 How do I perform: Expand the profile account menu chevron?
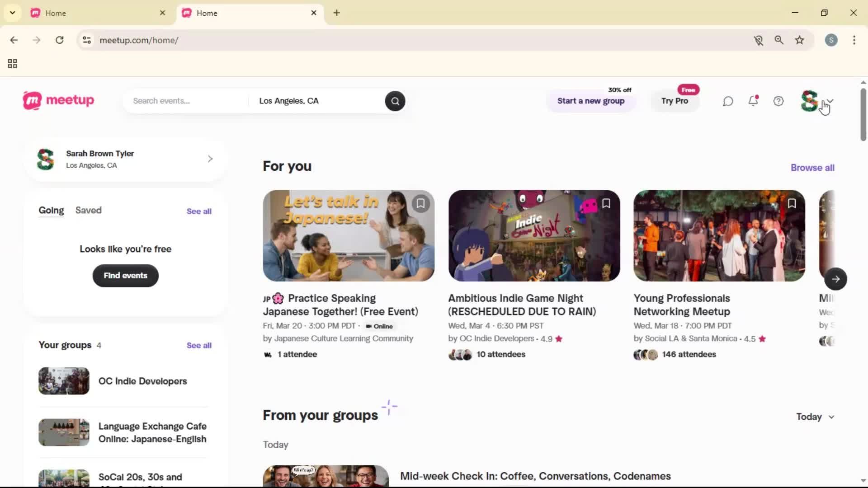[831, 101]
